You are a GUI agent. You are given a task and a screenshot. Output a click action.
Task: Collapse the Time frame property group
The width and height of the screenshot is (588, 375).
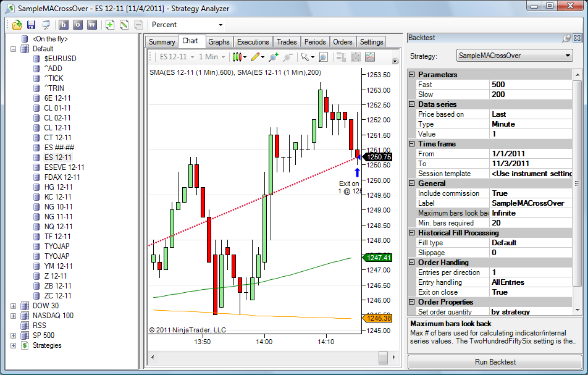(x=412, y=143)
